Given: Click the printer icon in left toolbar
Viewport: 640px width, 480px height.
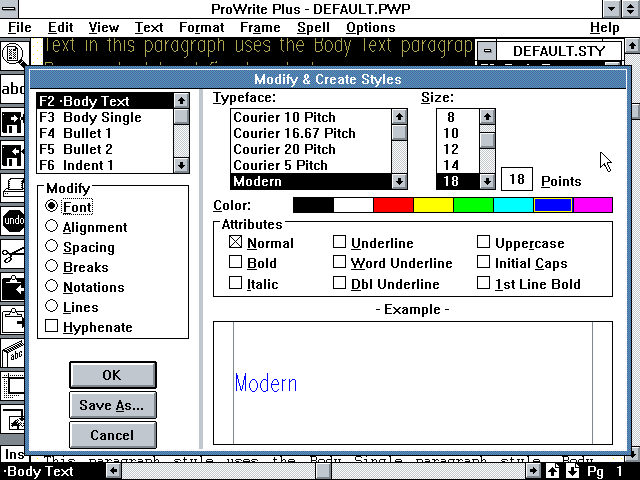Looking at the screenshot, I should (x=12, y=188).
